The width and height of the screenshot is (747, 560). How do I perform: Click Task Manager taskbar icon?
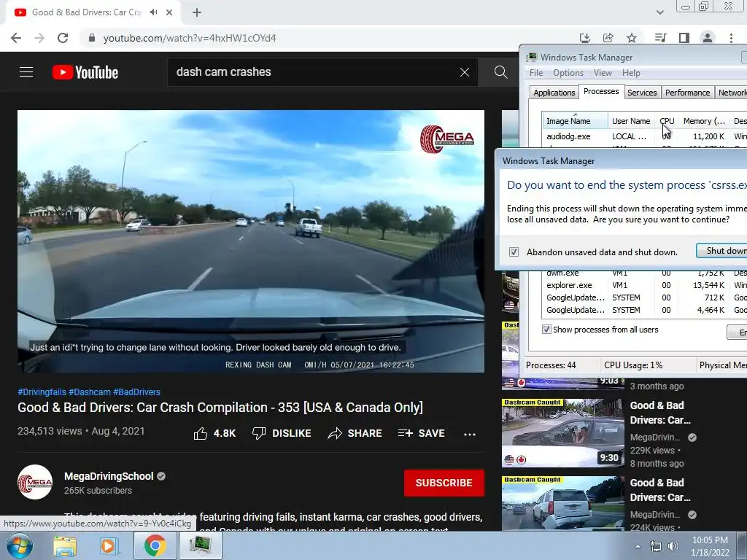click(200, 545)
